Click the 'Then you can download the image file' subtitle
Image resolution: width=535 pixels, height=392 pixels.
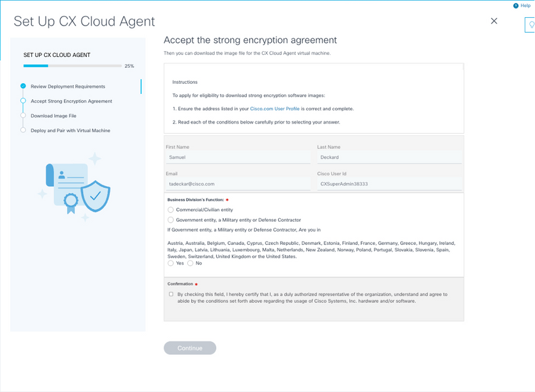coord(247,53)
